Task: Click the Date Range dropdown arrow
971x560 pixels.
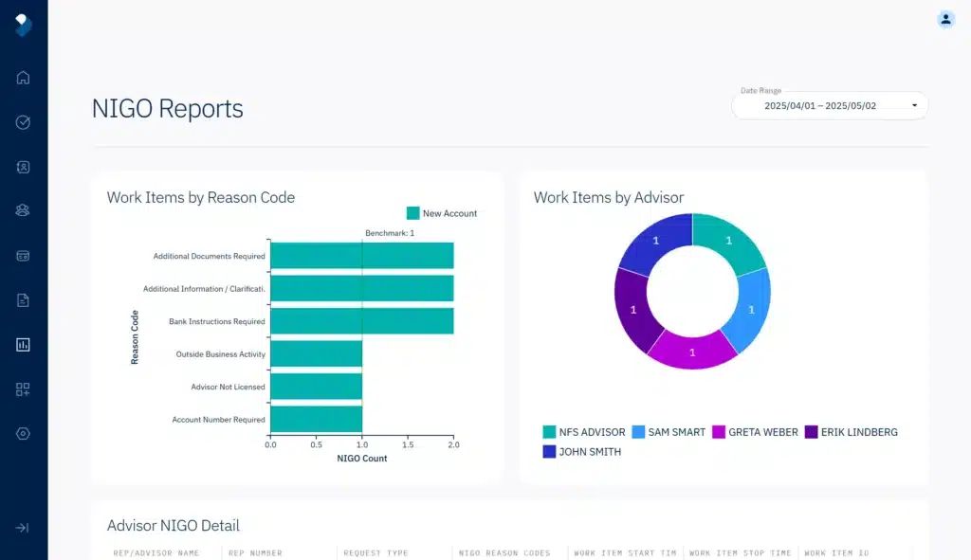Action: [914, 106]
